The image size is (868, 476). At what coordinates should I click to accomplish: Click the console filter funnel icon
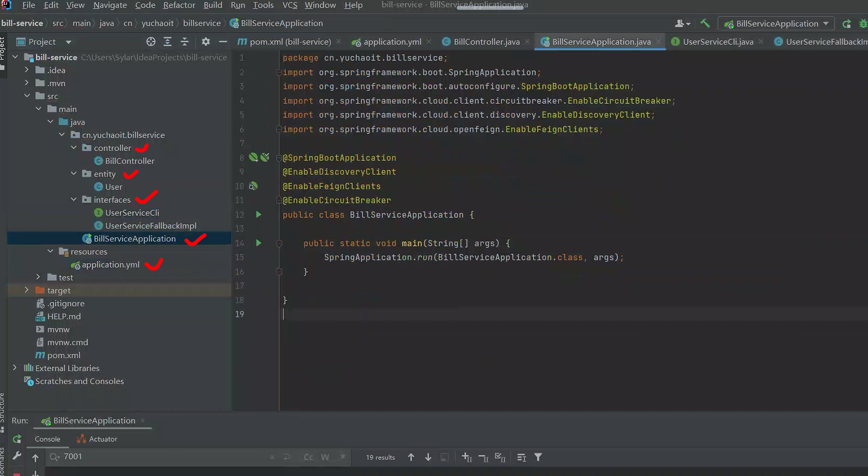[538, 457]
